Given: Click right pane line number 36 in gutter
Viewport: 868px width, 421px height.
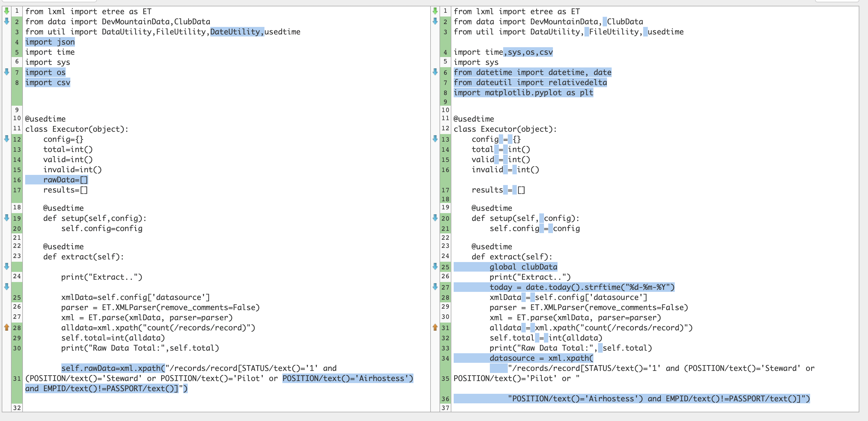Looking at the screenshot, I should coord(446,399).
